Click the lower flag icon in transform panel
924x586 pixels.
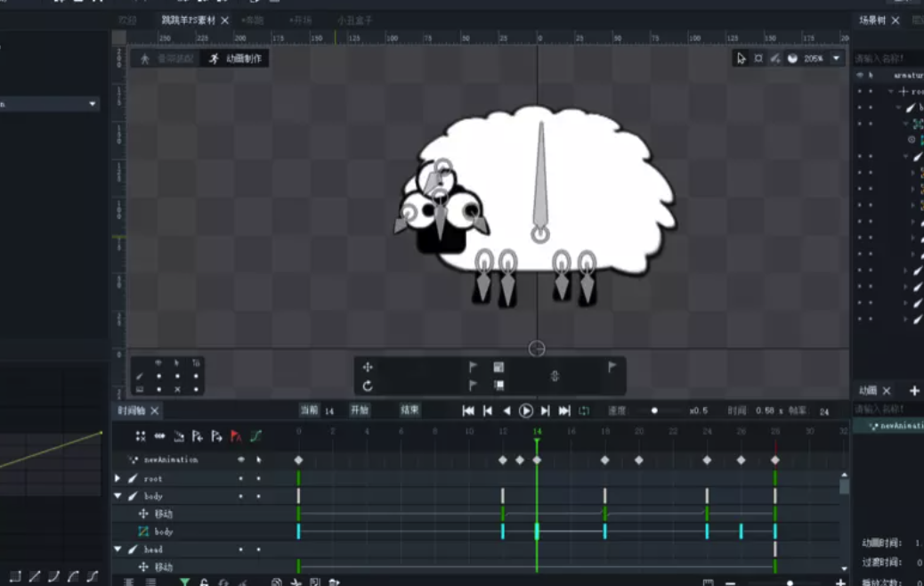point(473,386)
